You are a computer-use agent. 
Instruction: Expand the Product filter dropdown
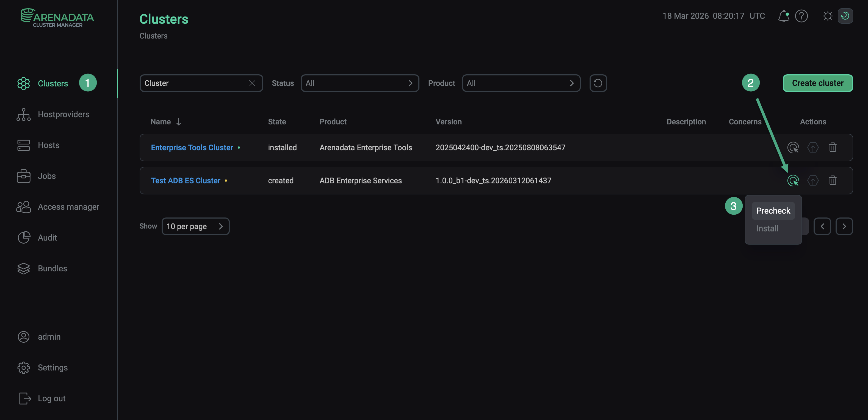click(521, 83)
